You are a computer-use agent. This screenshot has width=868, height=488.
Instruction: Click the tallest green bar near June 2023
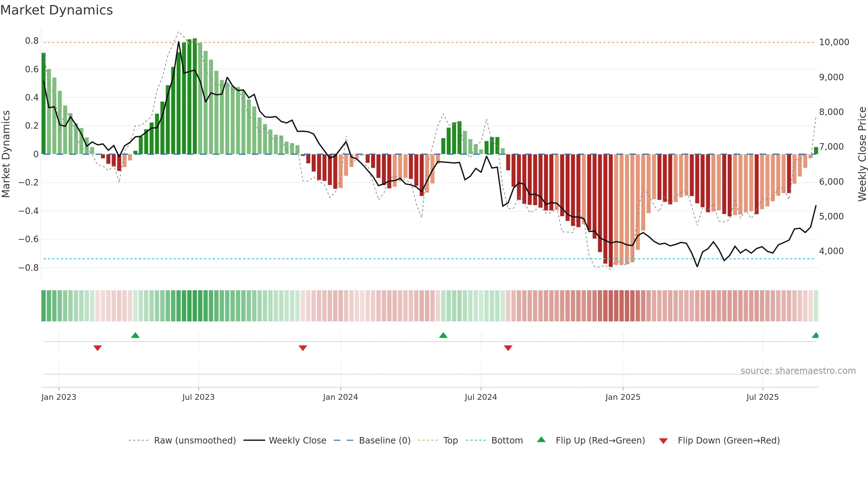click(195, 96)
